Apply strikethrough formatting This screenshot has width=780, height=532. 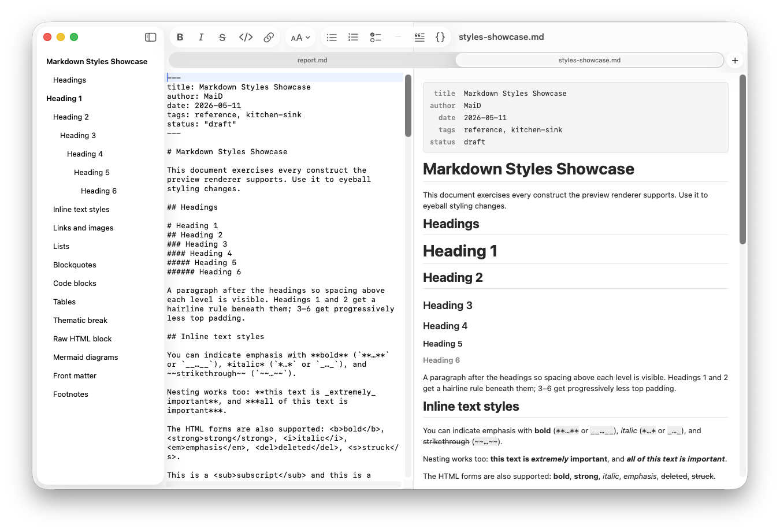[x=222, y=37]
